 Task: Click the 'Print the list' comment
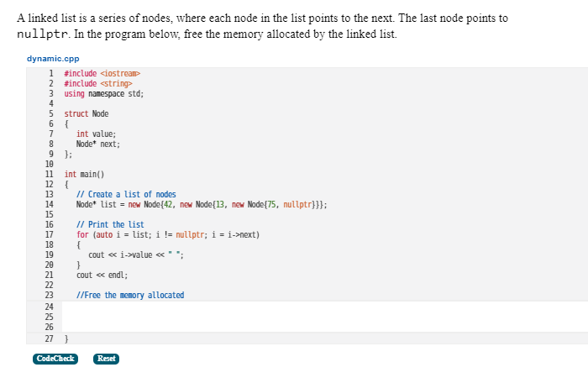[110, 225]
